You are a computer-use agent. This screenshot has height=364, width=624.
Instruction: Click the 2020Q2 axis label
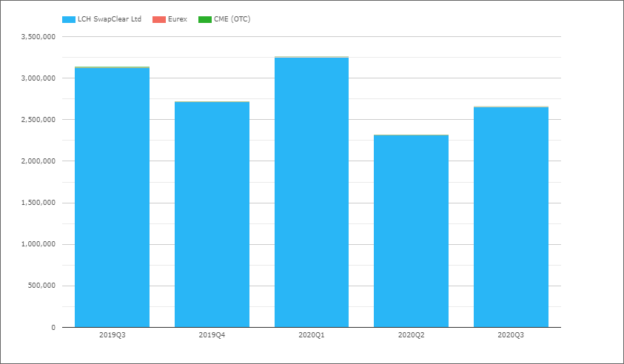coord(411,335)
